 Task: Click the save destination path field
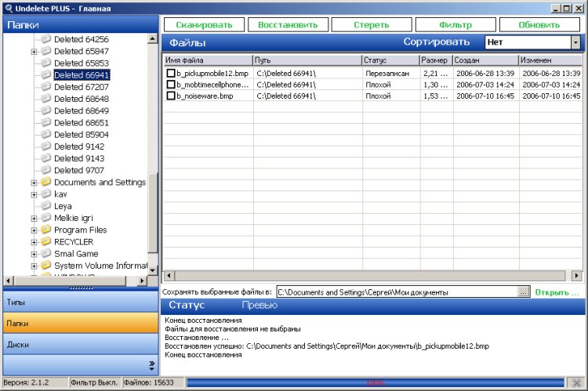(397, 292)
